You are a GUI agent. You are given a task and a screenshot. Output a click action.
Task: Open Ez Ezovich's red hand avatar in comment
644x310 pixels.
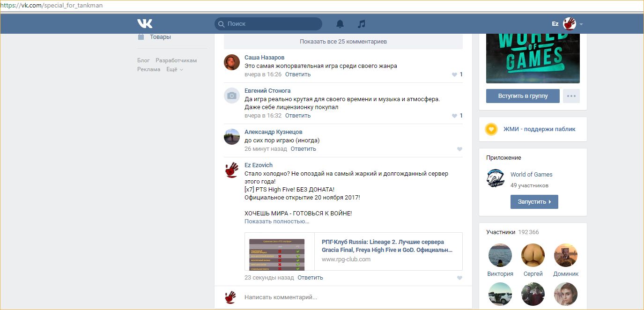232,170
